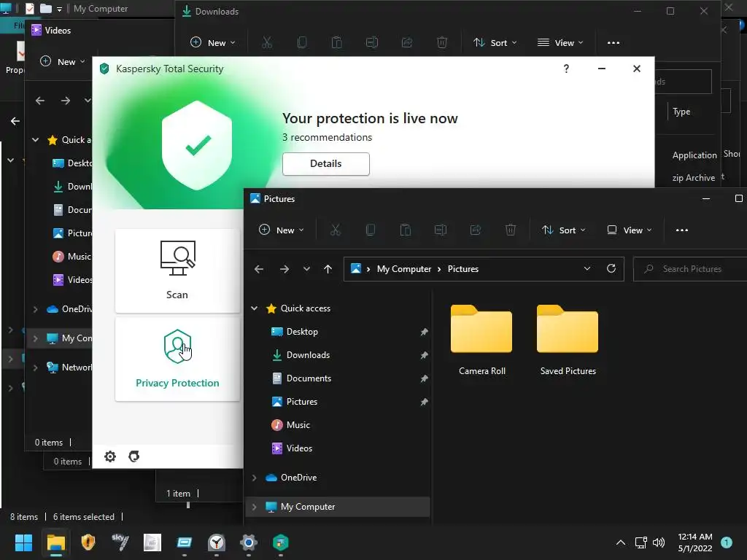Expand OneDrive in Pictures sidebar

click(255, 478)
